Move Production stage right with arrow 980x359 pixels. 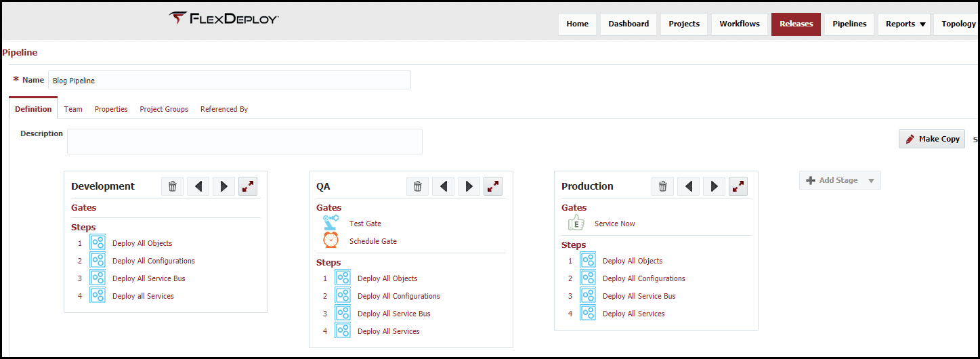pos(715,186)
